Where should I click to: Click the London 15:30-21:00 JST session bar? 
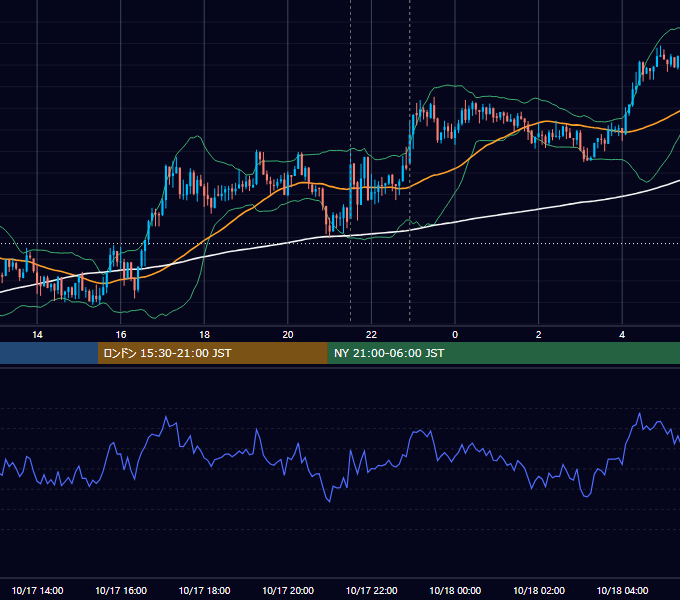click(x=212, y=353)
